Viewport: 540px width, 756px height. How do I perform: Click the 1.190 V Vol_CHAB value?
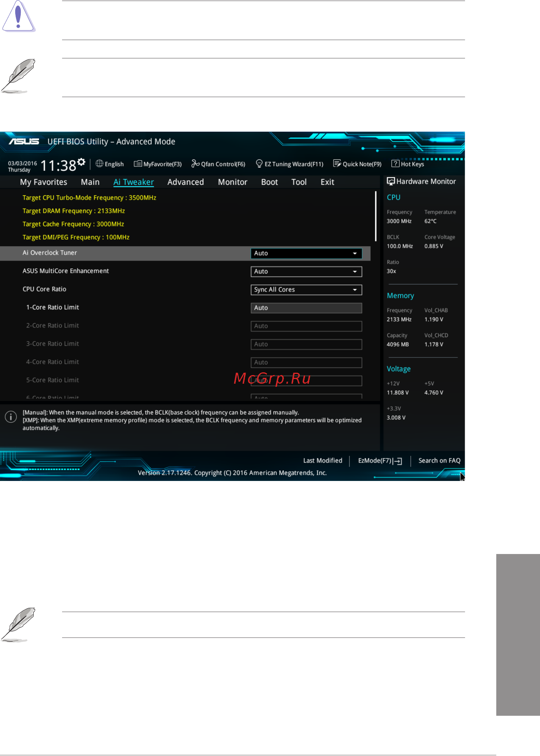click(x=434, y=320)
